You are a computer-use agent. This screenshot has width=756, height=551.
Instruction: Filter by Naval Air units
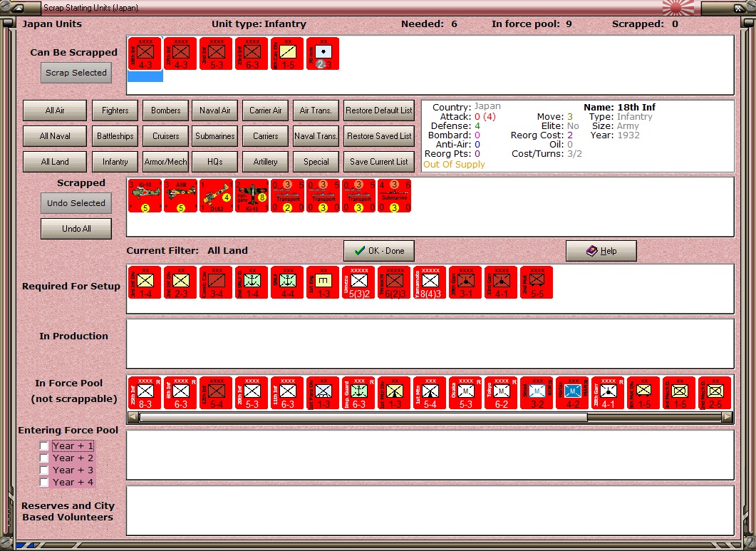215,110
